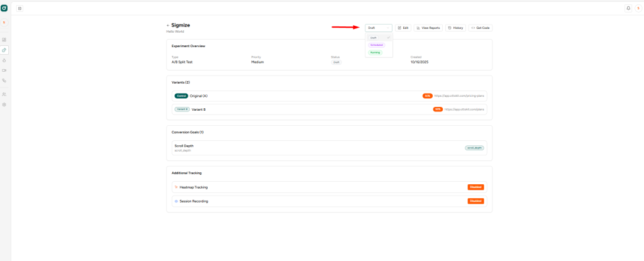Open the video camera recordings icon in sidebar
The height and width of the screenshot is (261, 644).
[4, 70]
